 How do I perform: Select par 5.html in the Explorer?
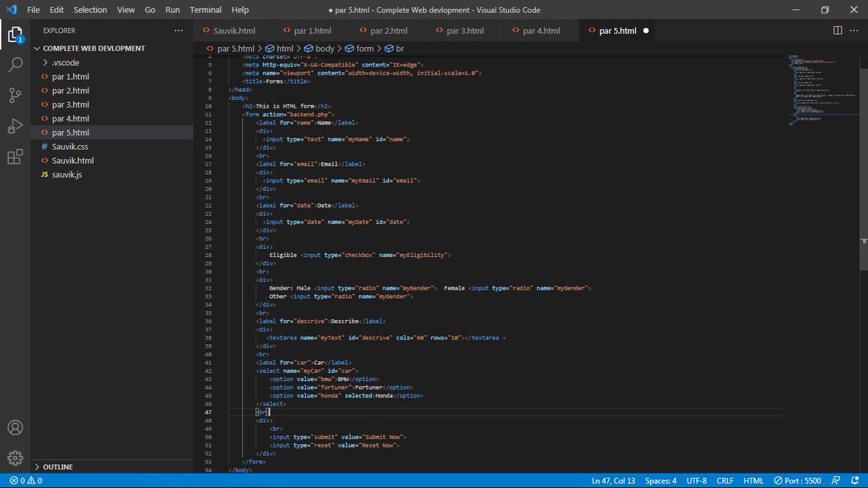(x=112, y=132)
